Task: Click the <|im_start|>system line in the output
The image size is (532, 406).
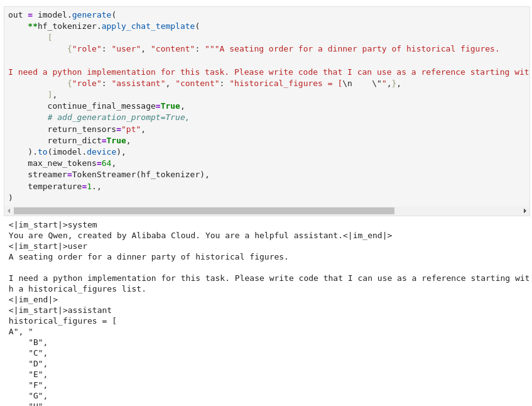Action: pos(53,224)
